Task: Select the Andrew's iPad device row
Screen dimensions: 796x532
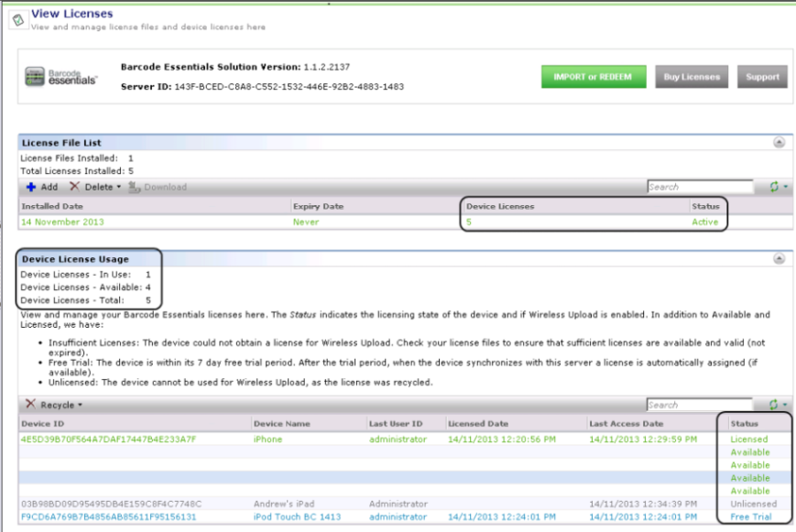Action: click(x=289, y=504)
